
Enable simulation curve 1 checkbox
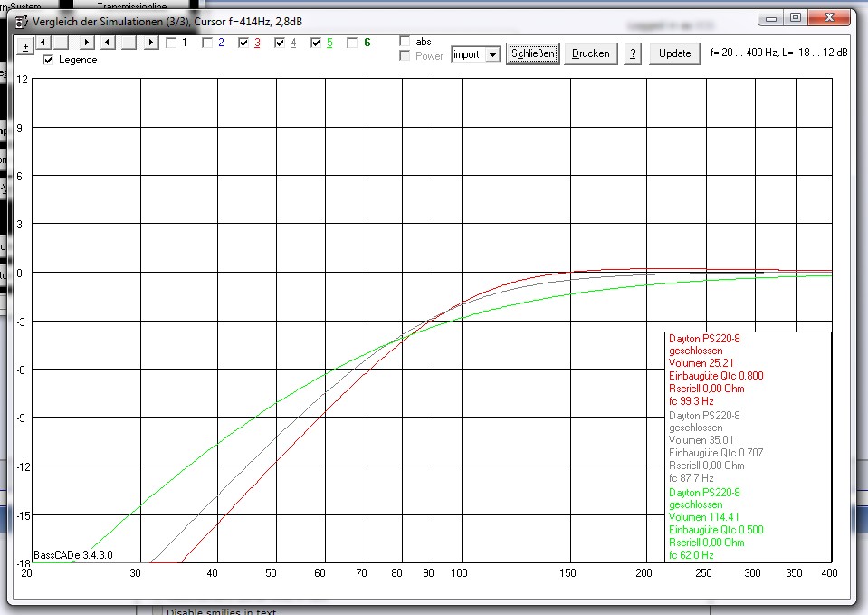[x=172, y=43]
